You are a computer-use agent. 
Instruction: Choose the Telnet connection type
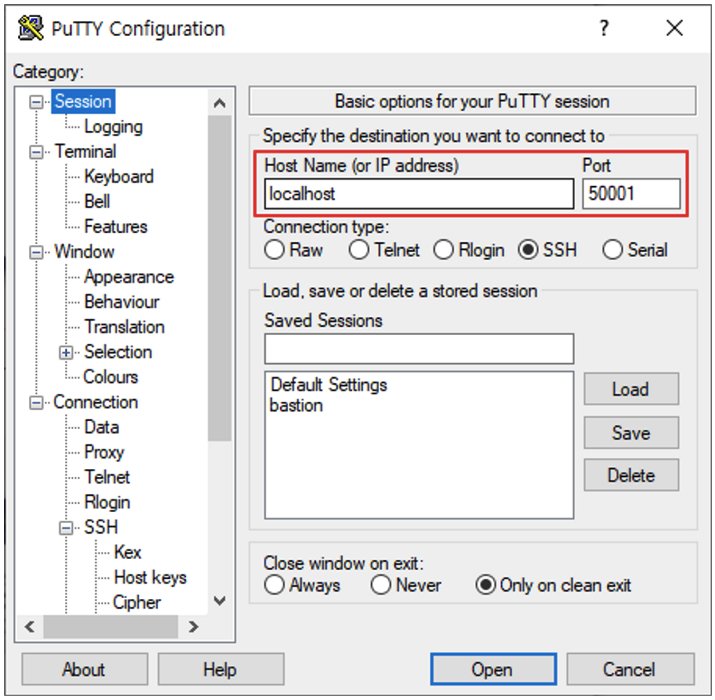[x=359, y=250]
